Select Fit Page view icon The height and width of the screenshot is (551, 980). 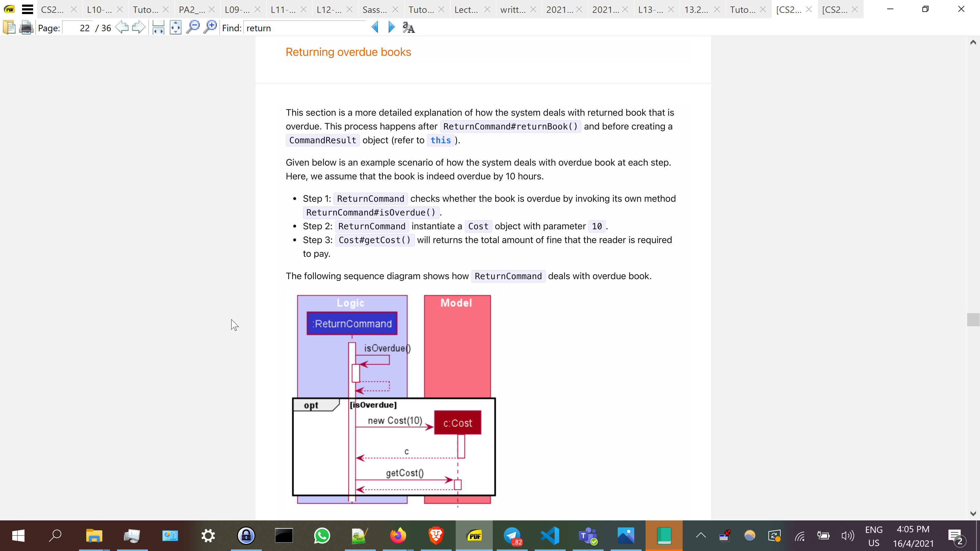click(x=175, y=27)
